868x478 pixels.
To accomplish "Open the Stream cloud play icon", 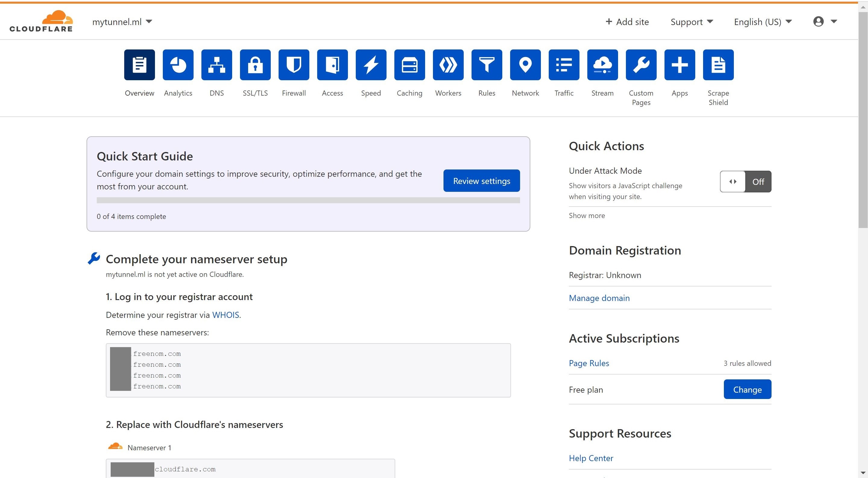I will [602, 65].
